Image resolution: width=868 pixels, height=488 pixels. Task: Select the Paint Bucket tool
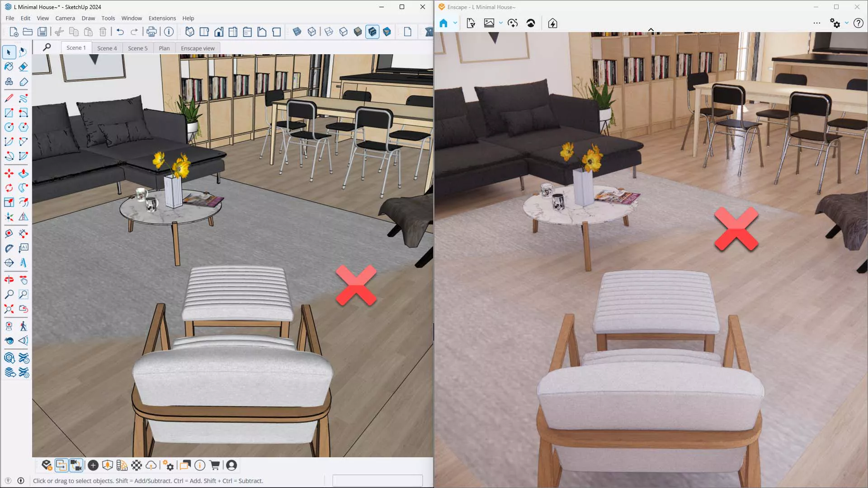coord(9,67)
